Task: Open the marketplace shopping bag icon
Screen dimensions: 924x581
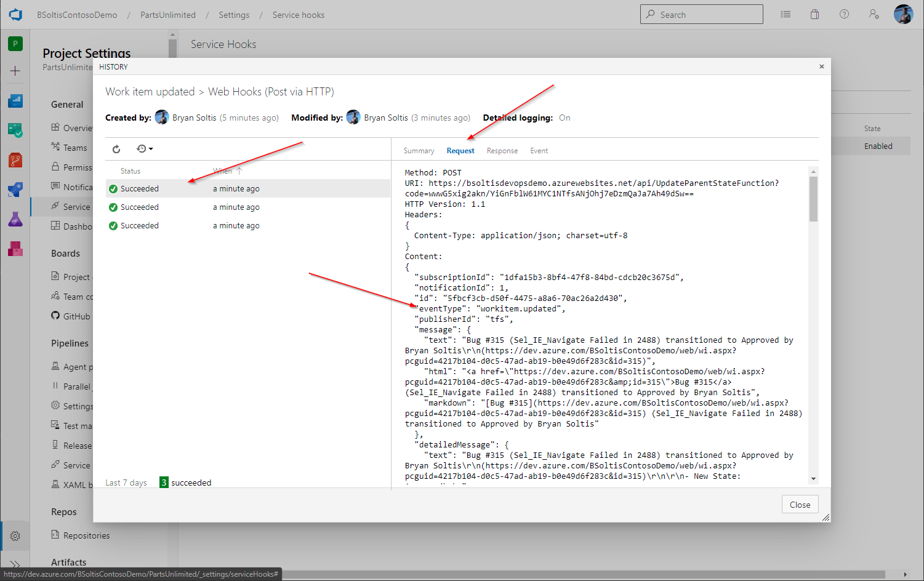Action: pyautogui.click(x=814, y=14)
